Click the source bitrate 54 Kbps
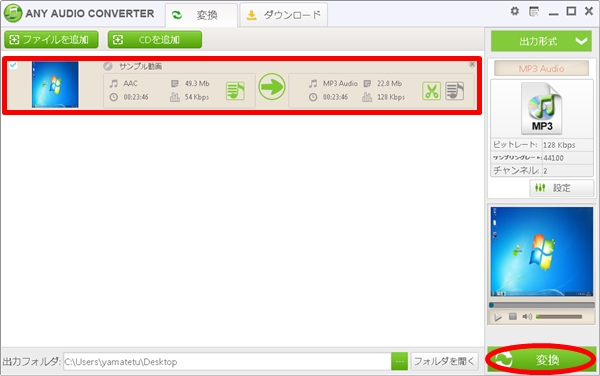Image resolution: width=600 pixels, height=376 pixels. tap(197, 97)
